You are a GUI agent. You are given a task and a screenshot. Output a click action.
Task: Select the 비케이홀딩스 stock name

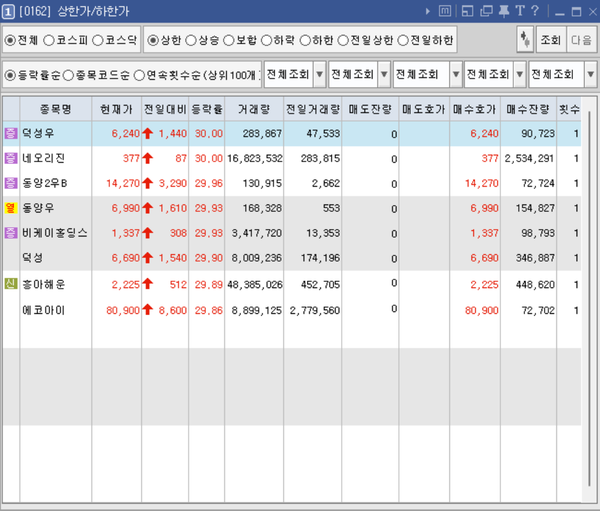[x=55, y=233]
